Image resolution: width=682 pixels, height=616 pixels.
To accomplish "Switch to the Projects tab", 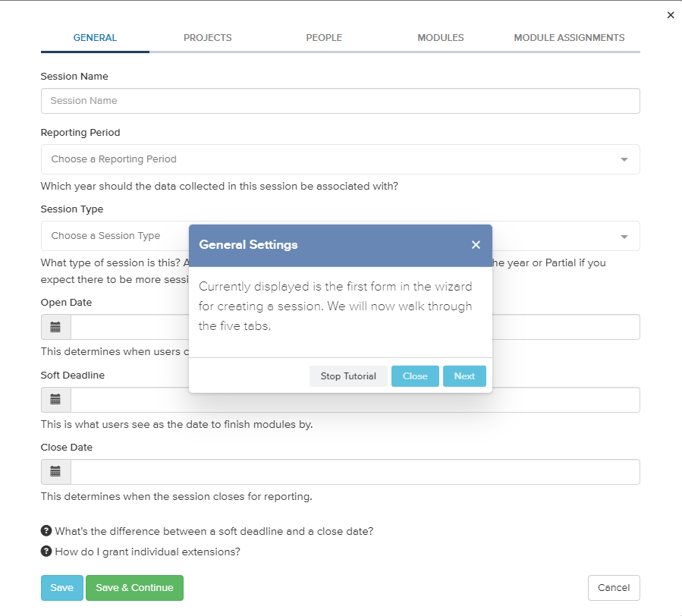I will tap(207, 38).
